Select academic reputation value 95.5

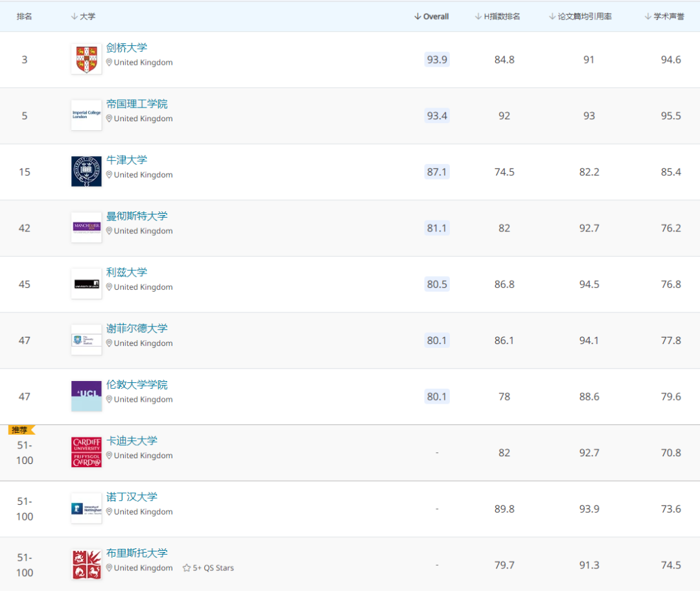pos(671,115)
